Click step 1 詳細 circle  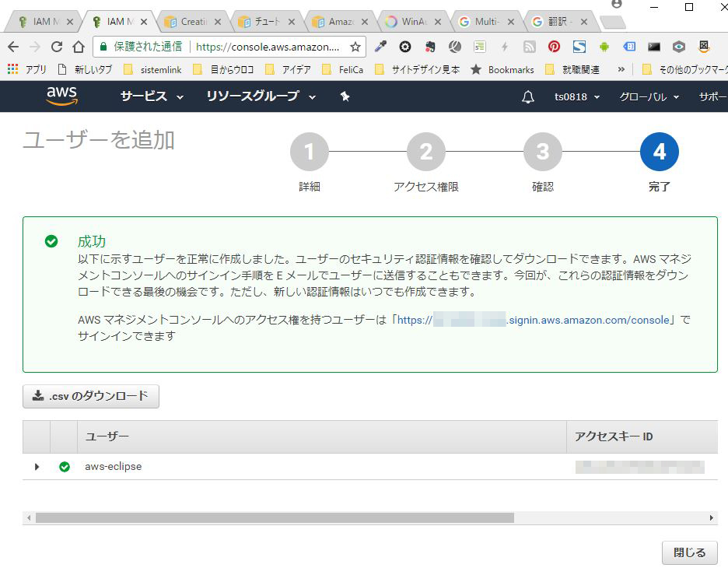pyautogui.click(x=310, y=152)
